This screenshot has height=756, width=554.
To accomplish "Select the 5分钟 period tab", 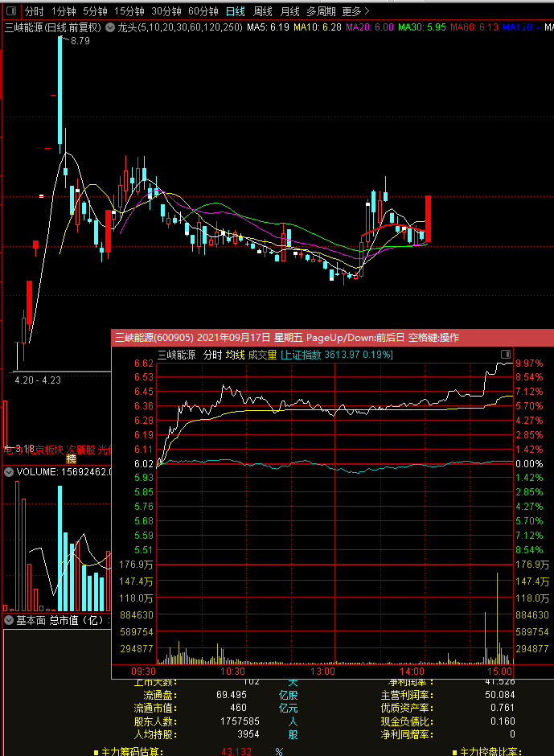I will tap(95, 11).
